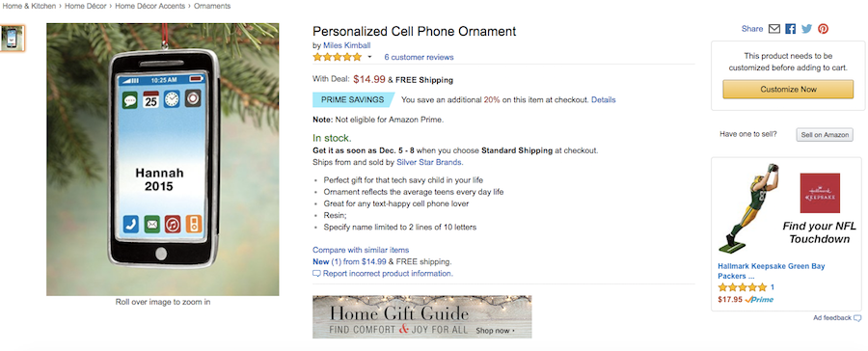Expand the star rating dropdown arrow

(x=369, y=57)
